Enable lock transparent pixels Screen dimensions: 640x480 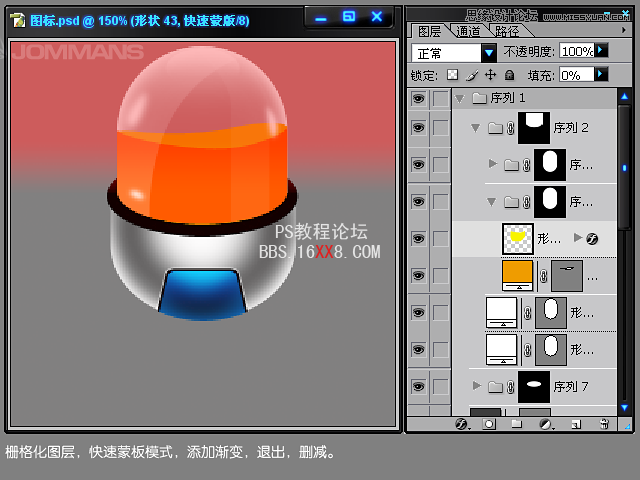452,75
